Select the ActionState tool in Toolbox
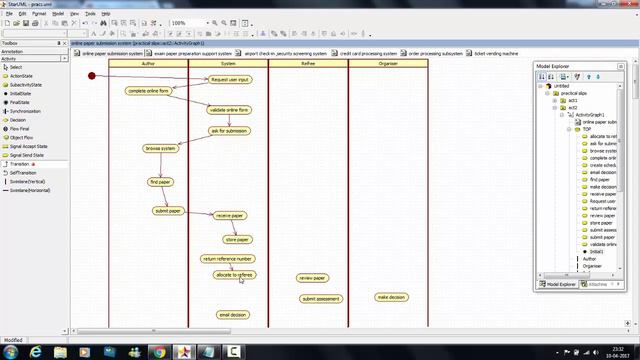Image resolution: width=640 pixels, height=360 pixels. click(20, 76)
